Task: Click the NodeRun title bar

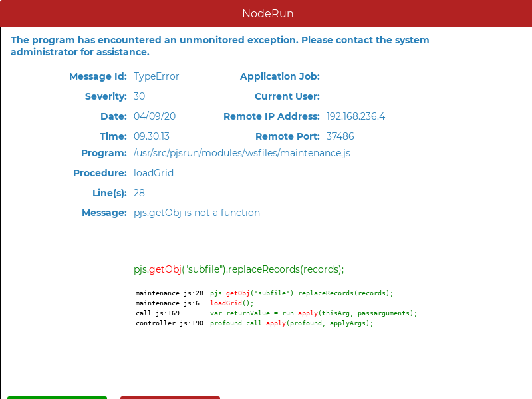Action: click(266, 13)
